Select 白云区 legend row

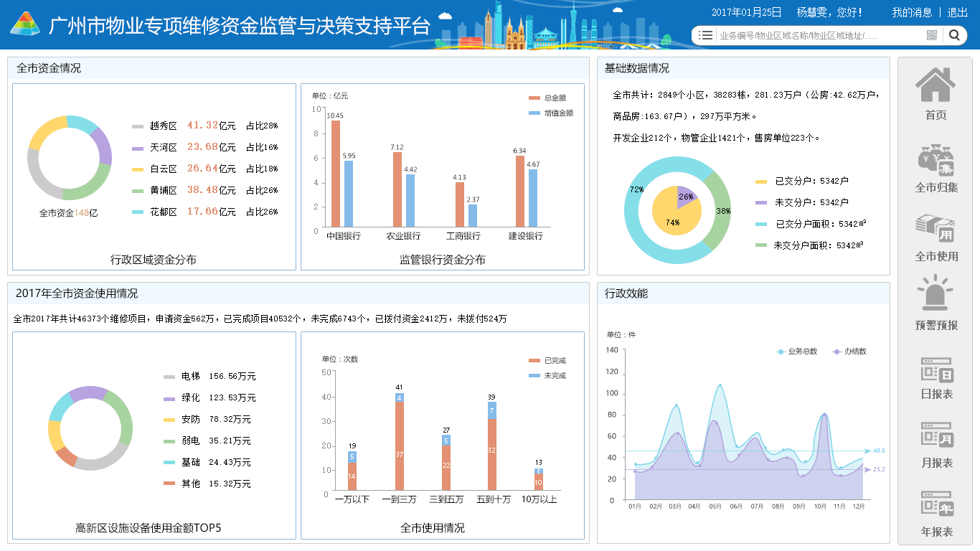click(205, 169)
